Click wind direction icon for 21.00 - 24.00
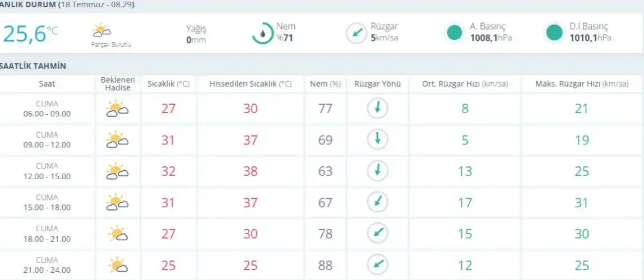Screen dimensions: 644x280 pos(377,264)
